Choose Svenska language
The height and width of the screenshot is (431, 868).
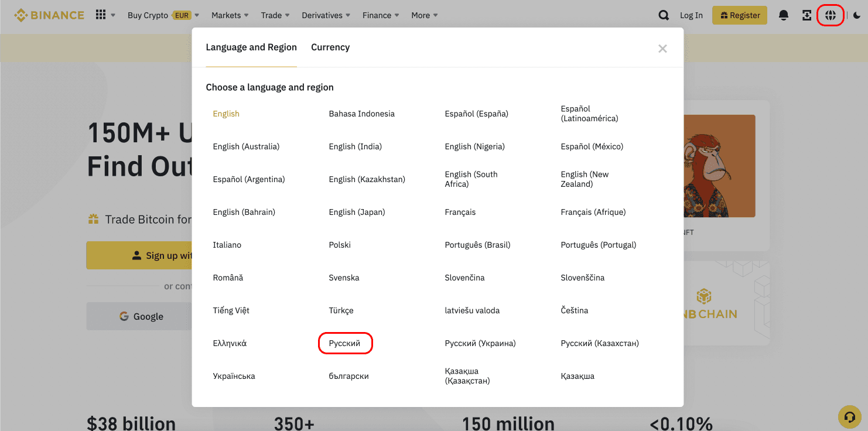[x=344, y=278]
